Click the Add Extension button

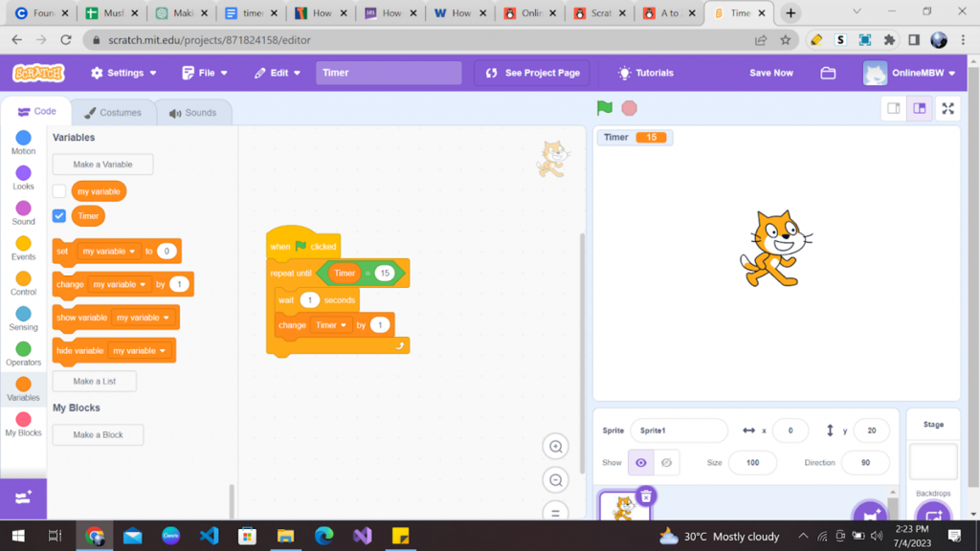tap(22, 498)
